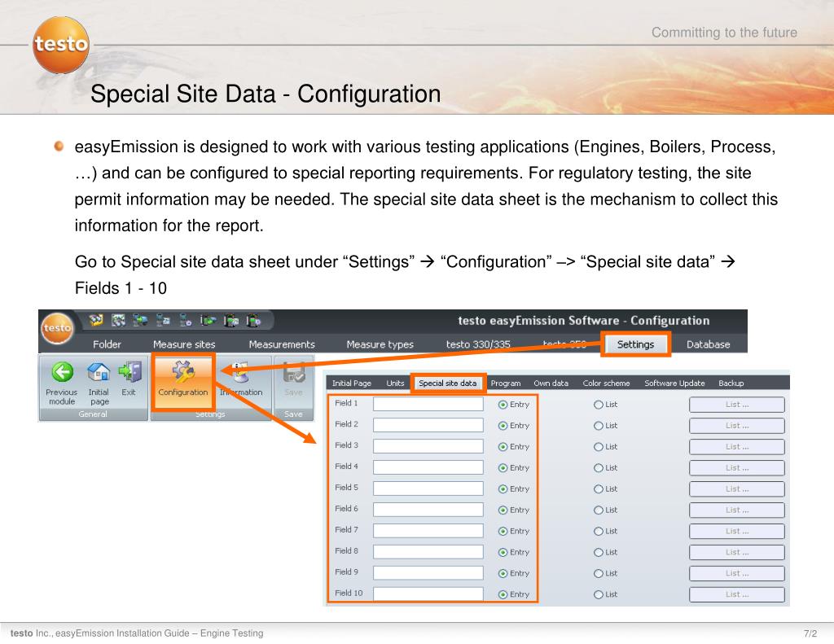Click the testo logo application button
This screenshot has width=834, height=644.
click(58, 328)
